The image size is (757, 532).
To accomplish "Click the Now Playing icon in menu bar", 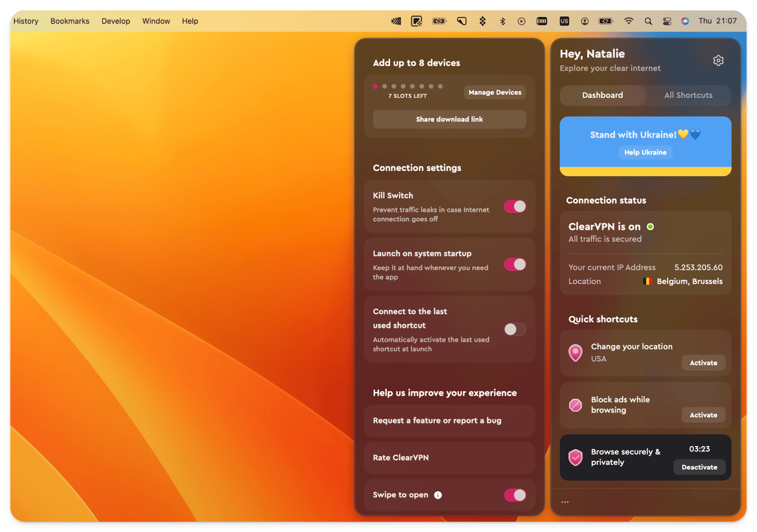I will 521,21.
